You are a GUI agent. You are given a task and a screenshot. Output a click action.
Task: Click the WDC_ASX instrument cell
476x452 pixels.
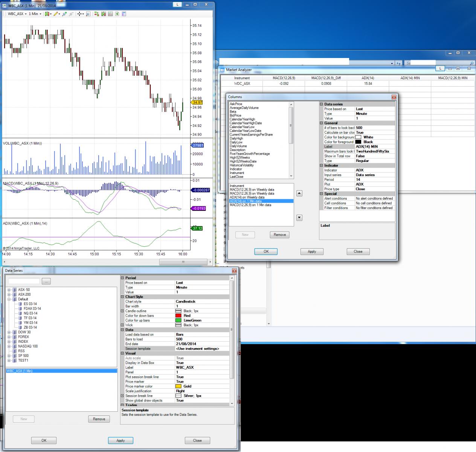(242, 84)
